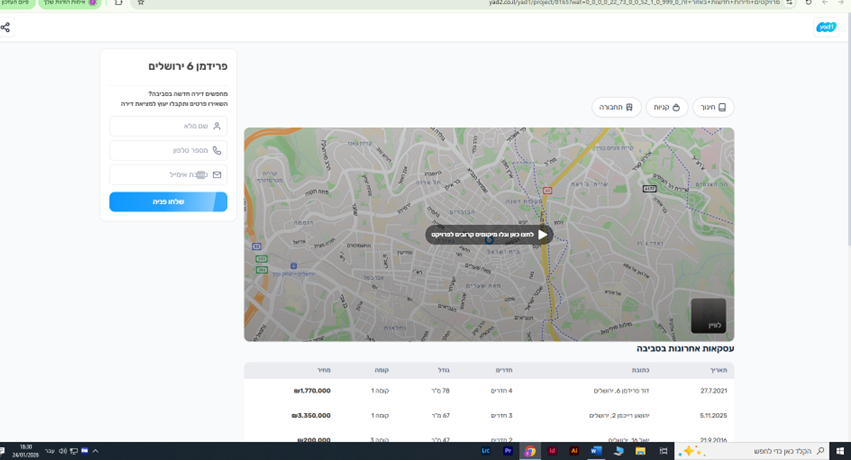The image size is (851, 460).
Task: Click the taskbar search box
Action: pyautogui.click(x=752, y=451)
